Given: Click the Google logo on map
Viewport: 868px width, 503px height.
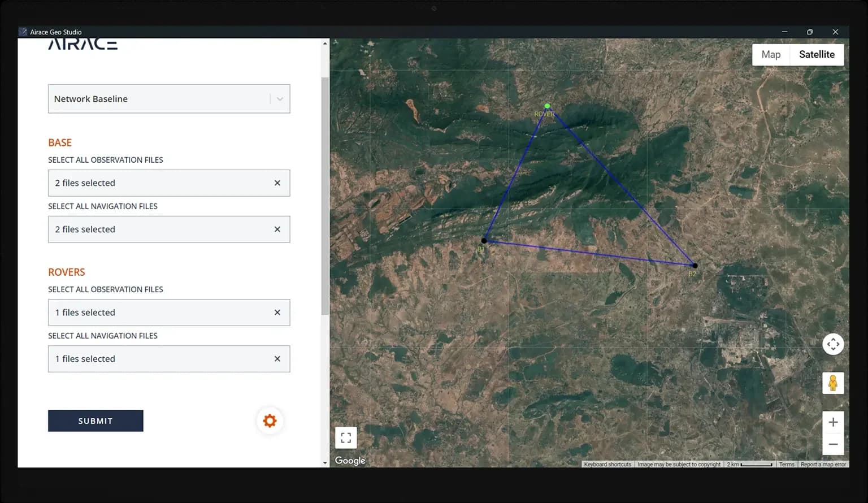Looking at the screenshot, I should (350, 461).
